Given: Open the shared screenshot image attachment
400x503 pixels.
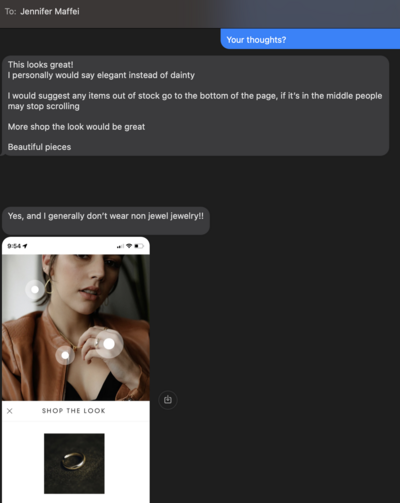Looking at the screenshot, I should click(76, 370).
